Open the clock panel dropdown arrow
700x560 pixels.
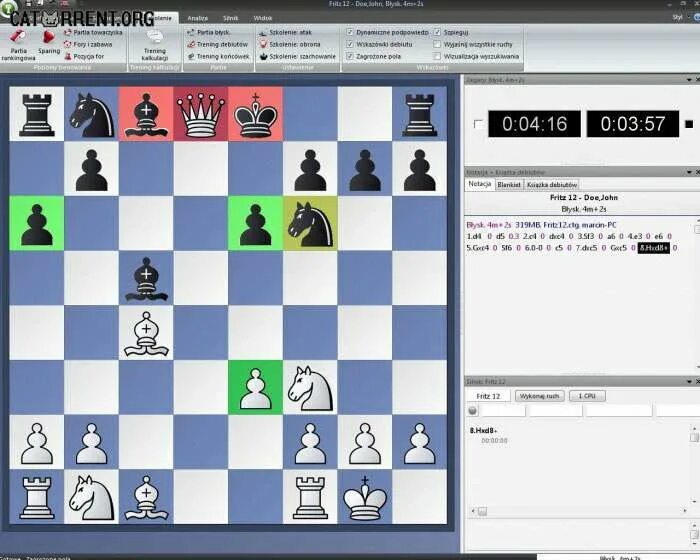[x=689, y=79]
